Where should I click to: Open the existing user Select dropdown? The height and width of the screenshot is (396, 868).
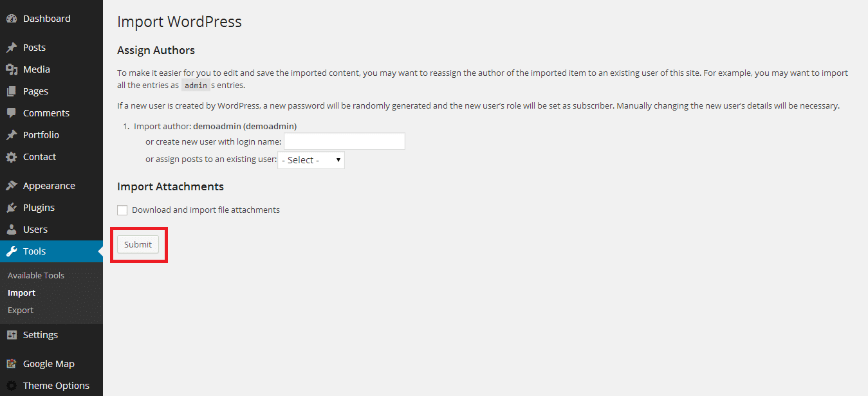point(311,160)
